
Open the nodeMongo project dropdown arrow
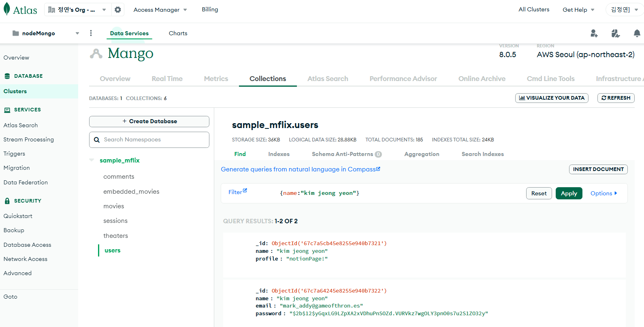pos(77,33)
